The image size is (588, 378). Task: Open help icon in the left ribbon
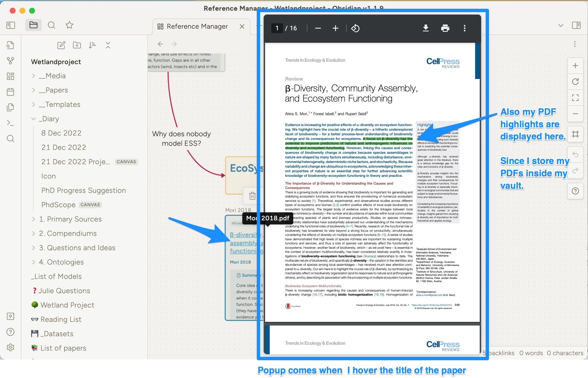coord(10,332)
